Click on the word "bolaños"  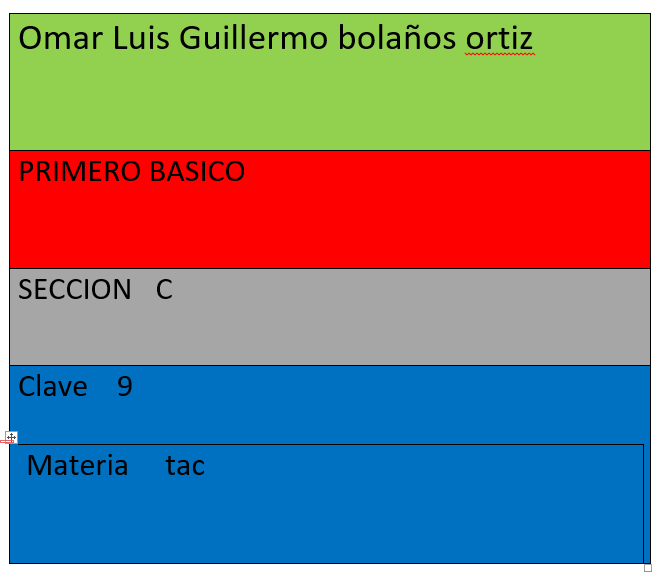coord(397,38)
